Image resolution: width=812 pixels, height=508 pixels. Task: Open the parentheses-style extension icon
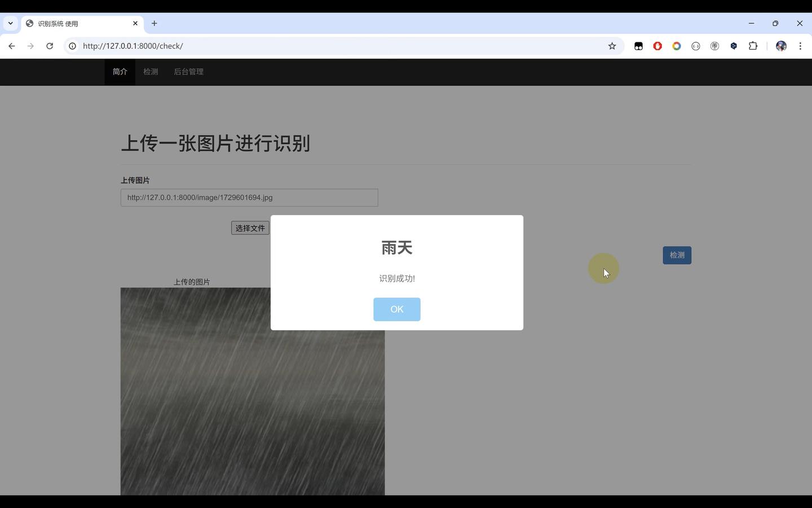(x=695, y=46)
